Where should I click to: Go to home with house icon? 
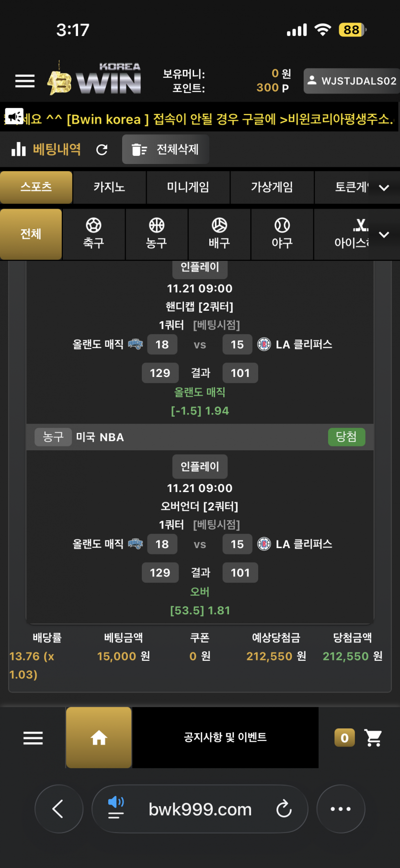tap(99, 738)
